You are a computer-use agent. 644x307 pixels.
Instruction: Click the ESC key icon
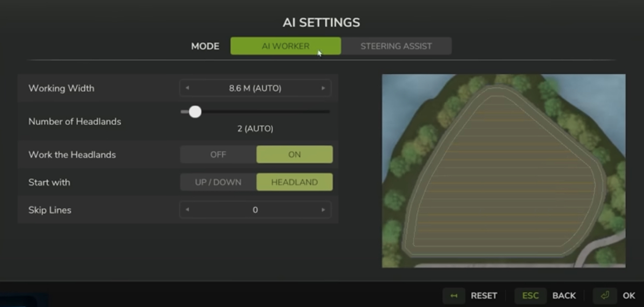[530, 296]
